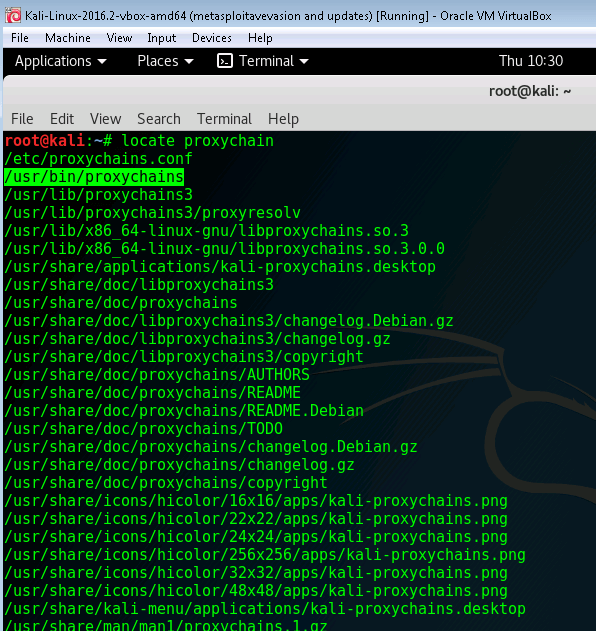Click the /usr/share/doc/libproxychains3 line

[x=139, y=285]
